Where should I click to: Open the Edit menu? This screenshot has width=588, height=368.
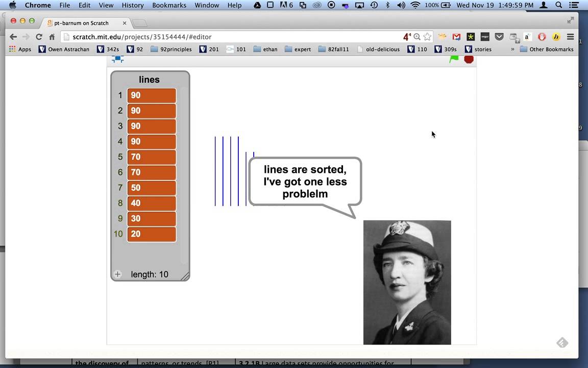tap(84, 5)
